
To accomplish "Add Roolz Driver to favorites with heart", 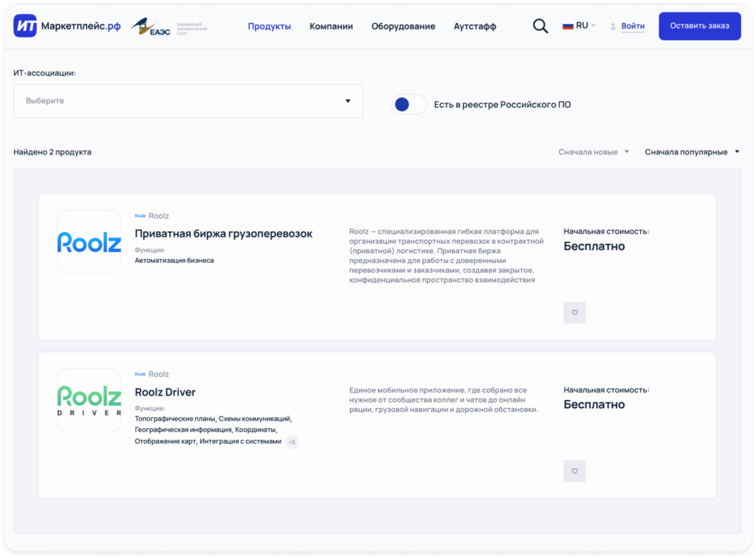I will 574,471.
